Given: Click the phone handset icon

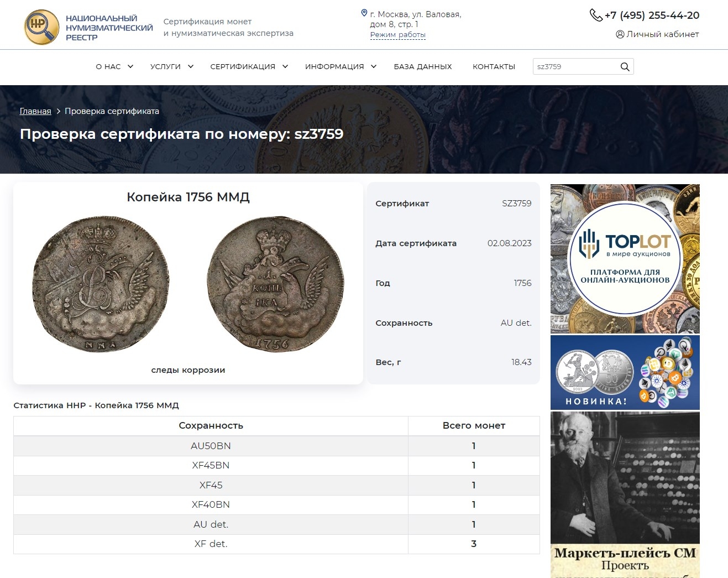Looking at the screenshot, I should (595, 15).
